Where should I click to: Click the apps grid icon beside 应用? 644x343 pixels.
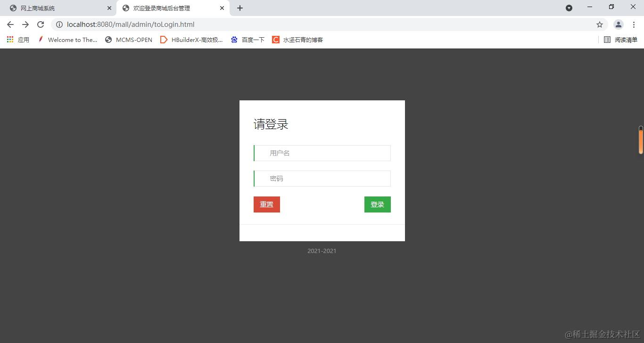[x=9, y=40]
